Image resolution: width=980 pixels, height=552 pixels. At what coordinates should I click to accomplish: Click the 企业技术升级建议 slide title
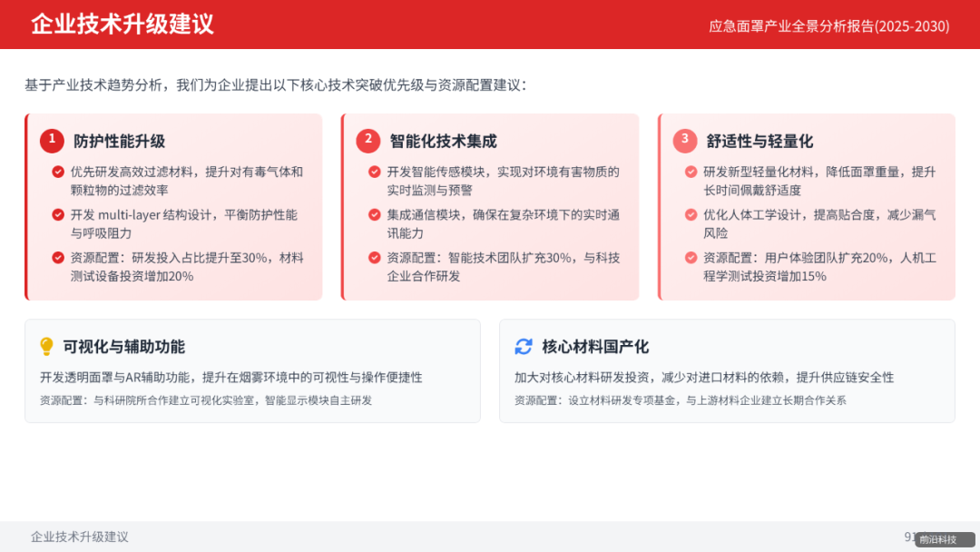pos(122,25)
